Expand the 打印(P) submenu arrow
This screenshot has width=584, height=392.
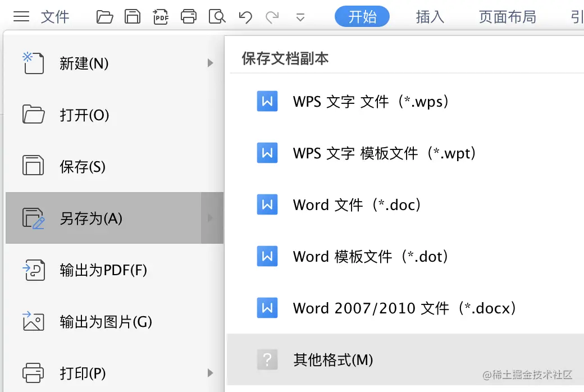click(x=210, y=372)
